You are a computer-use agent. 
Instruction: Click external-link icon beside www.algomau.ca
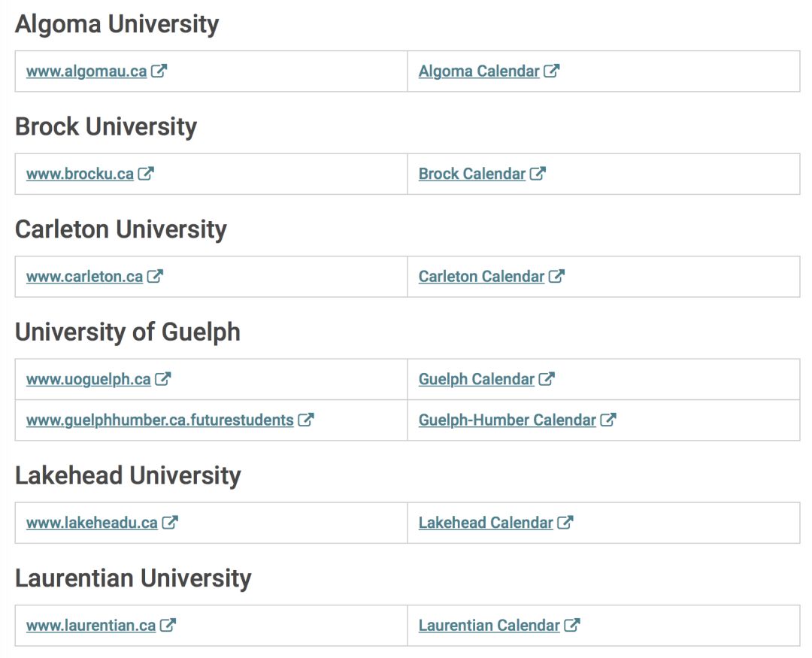coord(159,71)
